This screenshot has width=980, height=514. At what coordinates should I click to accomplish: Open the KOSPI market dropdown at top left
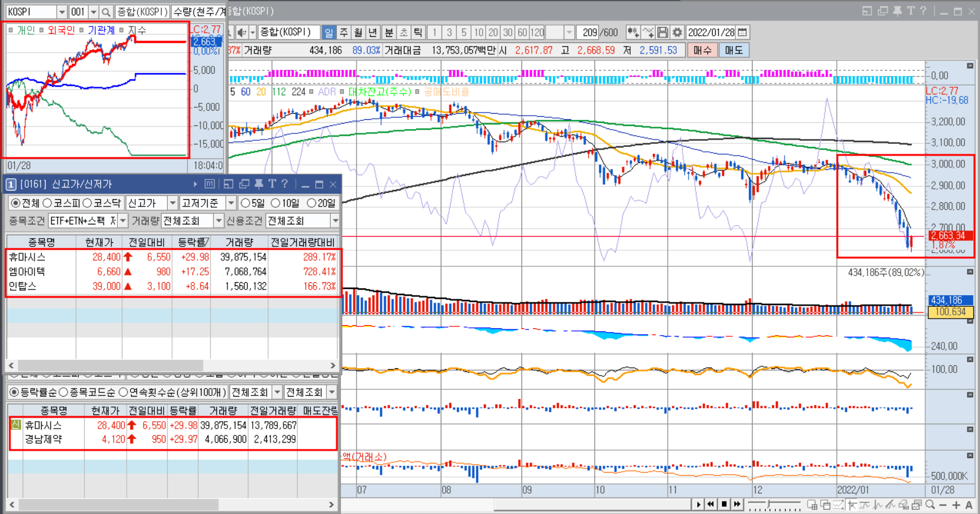pyautogui.click(x=61, y=12)
